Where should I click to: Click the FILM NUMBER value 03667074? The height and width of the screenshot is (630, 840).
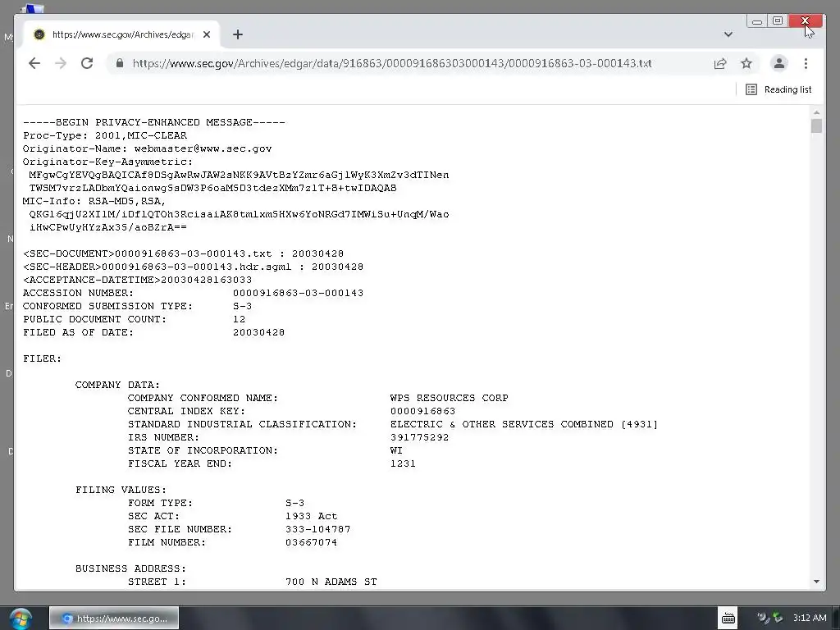tap(311, 543)
